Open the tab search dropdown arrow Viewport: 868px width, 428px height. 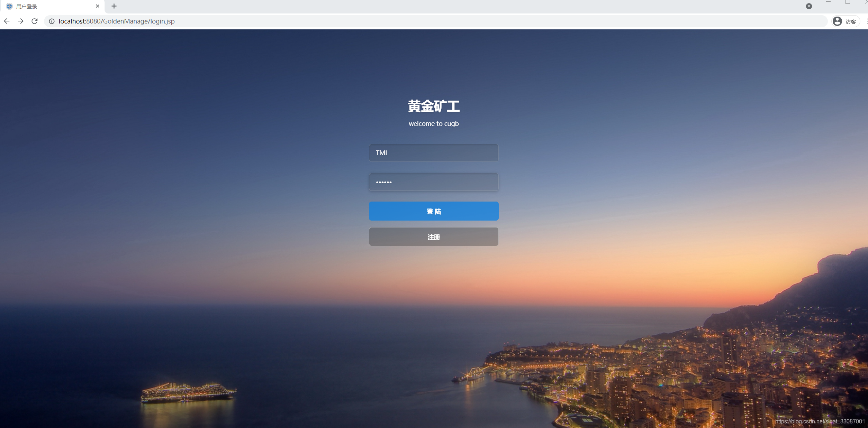point(808,6)
